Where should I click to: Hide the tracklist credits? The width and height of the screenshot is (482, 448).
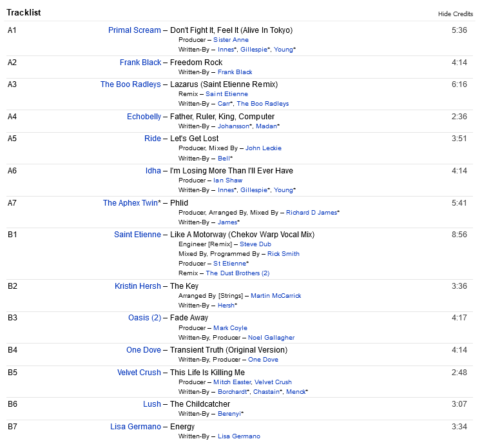tap(456, 14)
